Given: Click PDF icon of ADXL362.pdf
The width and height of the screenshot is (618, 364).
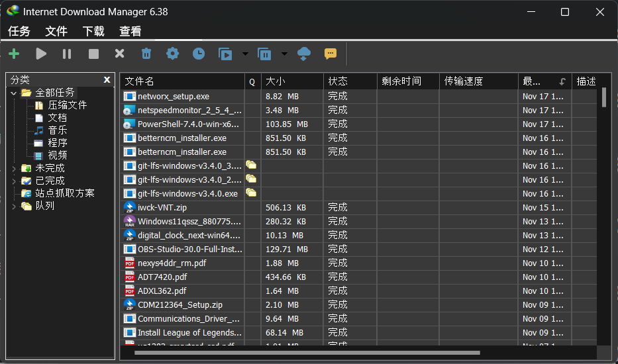Looking at the screenshot, I should point(130,291).
